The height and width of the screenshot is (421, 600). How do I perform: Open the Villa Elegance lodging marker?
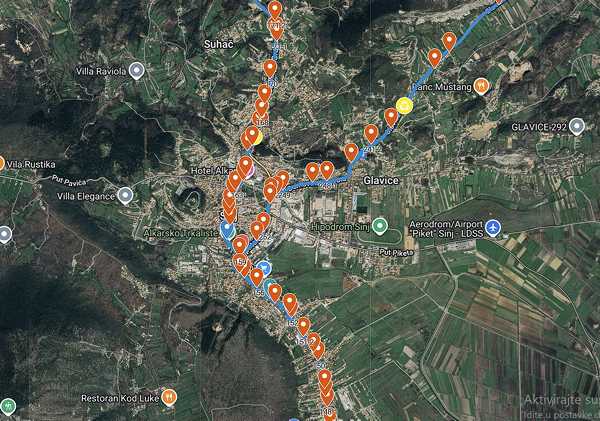pos(125,196)
